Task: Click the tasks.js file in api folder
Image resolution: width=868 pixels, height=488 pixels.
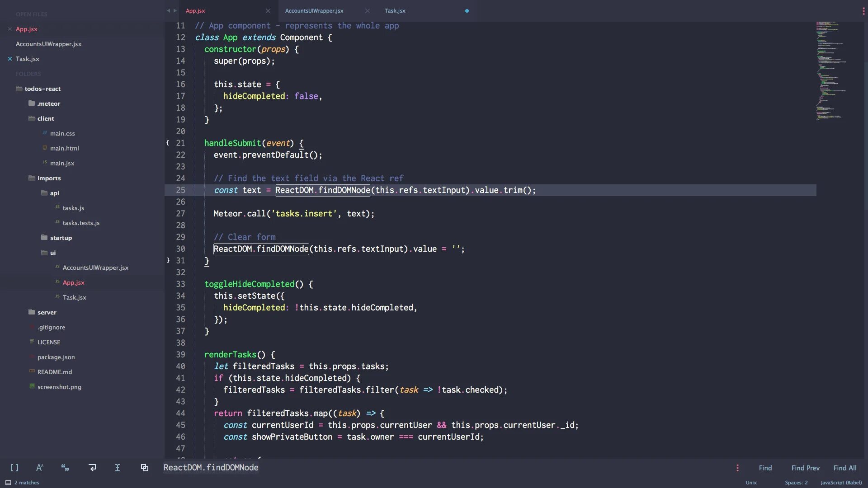Action: 73,208
